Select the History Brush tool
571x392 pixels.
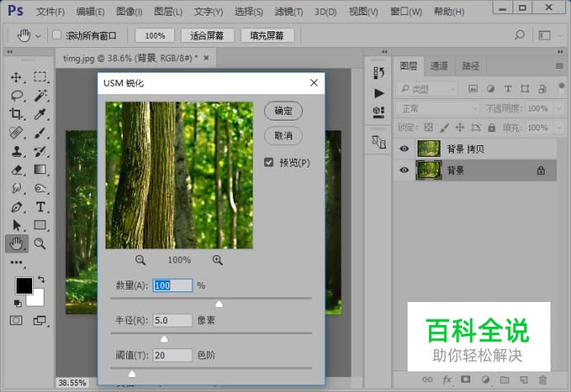40,151
